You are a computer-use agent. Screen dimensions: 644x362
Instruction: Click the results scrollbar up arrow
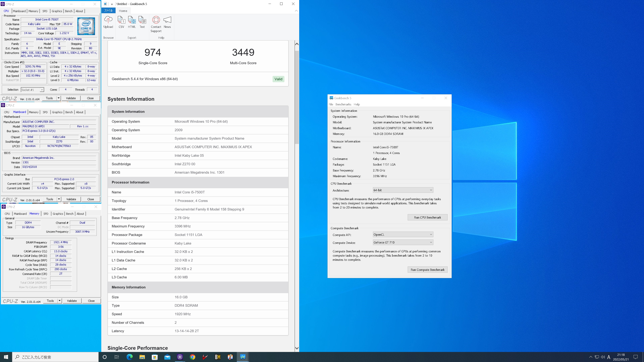(x=297, y=44)
